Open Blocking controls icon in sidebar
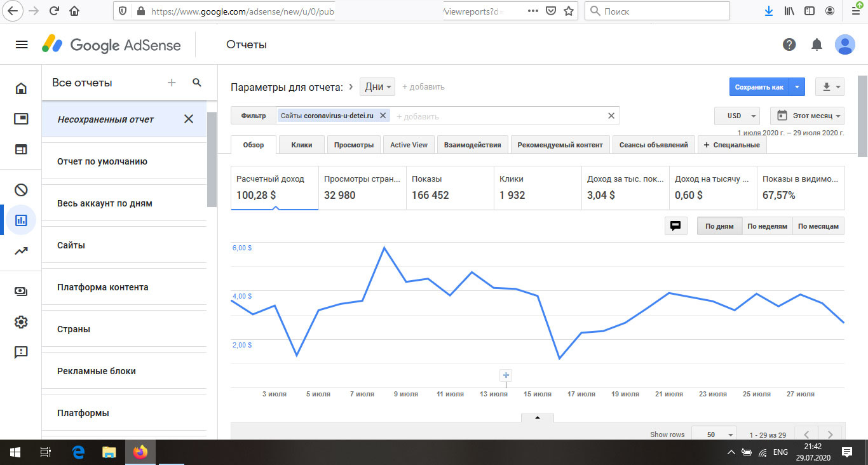This screenshot has height=465, width=868. [x=21, y=189]
